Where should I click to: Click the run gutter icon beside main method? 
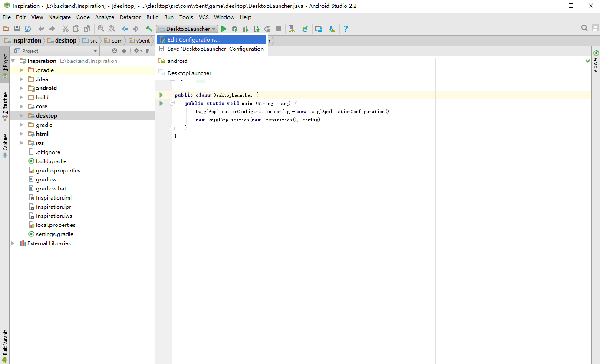(161, 103)
